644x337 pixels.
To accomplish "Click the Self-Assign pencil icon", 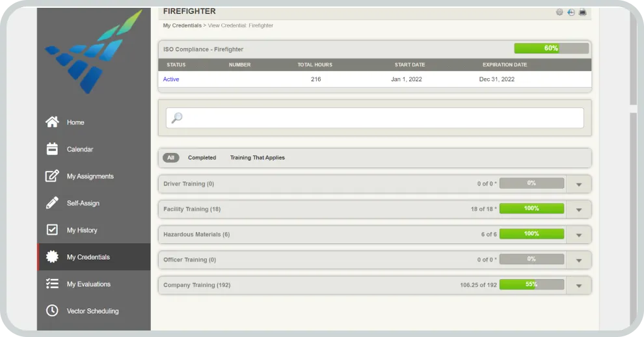I will click(52, 203).
